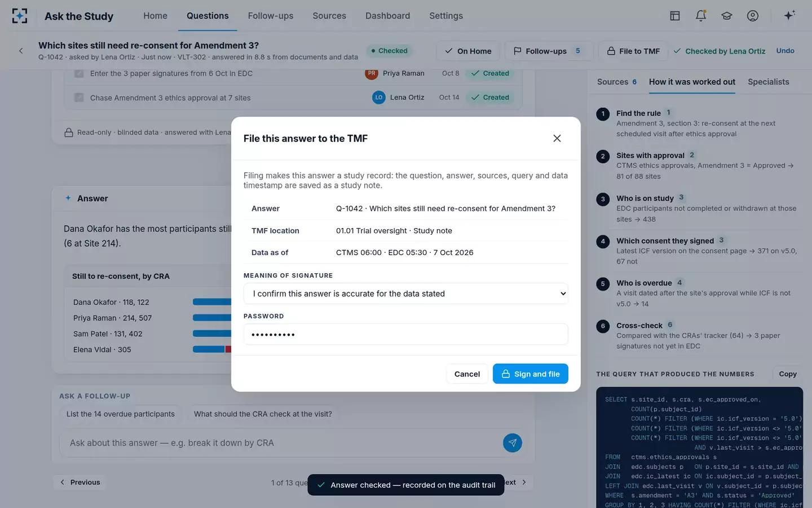The image size is (812, 508).
Task: Toggle the On Home button
Action: [x=467, y=51]
